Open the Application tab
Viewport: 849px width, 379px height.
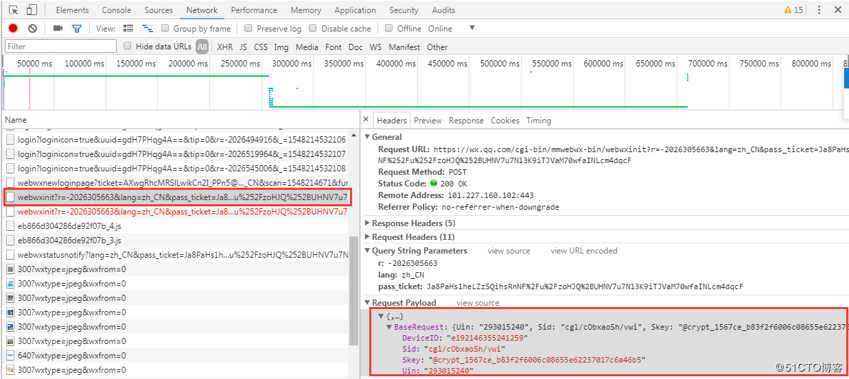355,10
